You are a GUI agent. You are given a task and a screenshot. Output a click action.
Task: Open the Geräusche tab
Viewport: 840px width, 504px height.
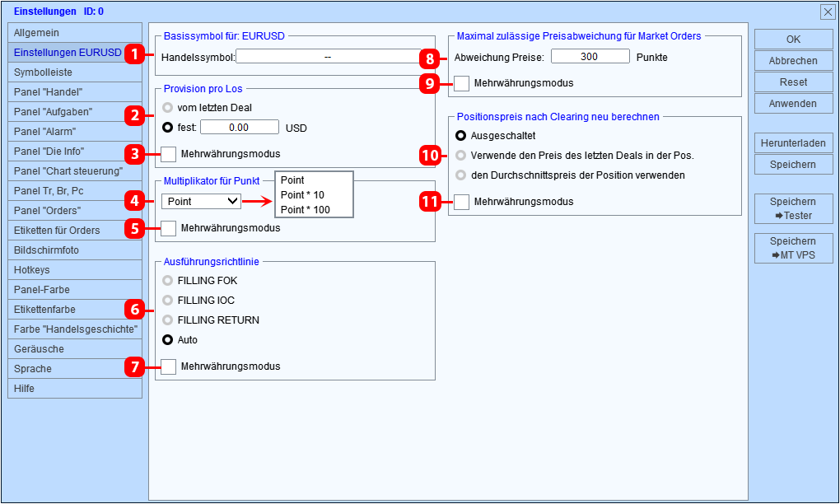(x=75, y=350)
